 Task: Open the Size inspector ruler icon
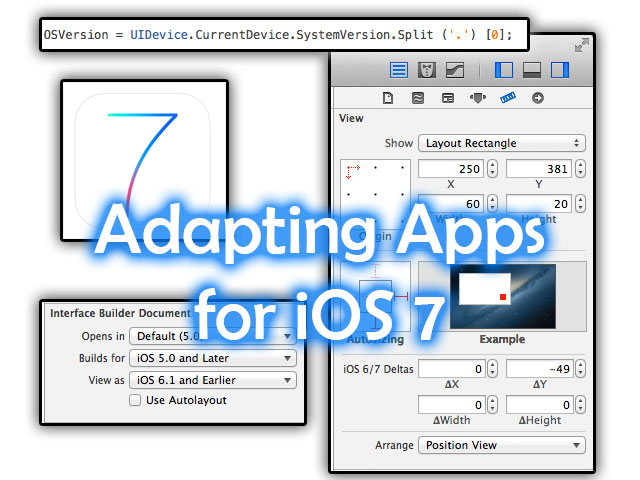pos(508,98)
